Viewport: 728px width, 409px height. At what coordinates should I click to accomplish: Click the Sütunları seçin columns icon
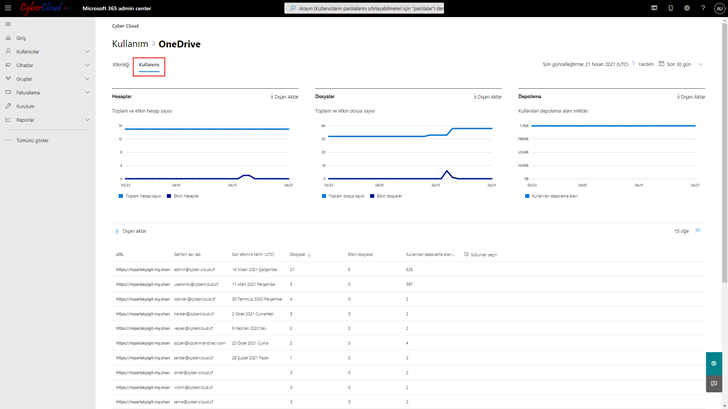point(466,254)
